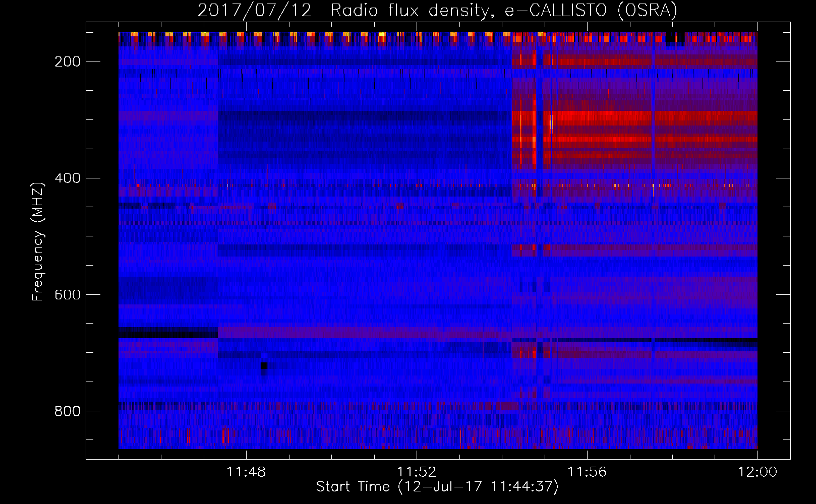Click the 11:48 time tick label

246,472
